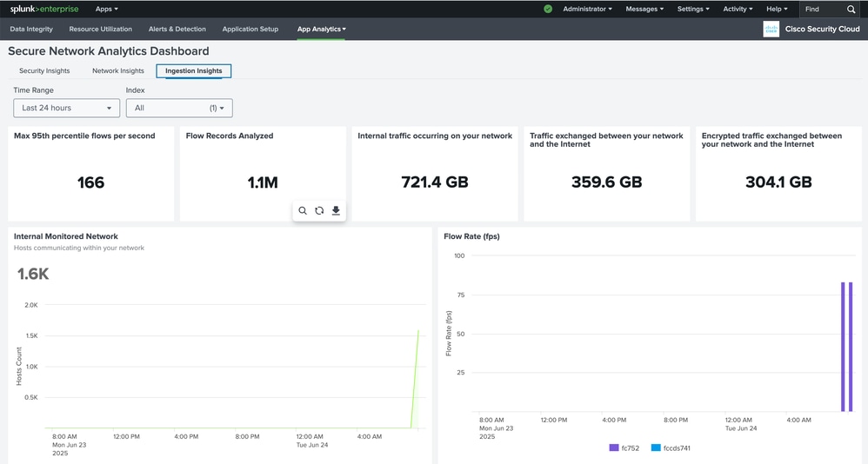Export Flow Records Analyzed panel data
Screen dimensions: 868x464
(336, 210)
